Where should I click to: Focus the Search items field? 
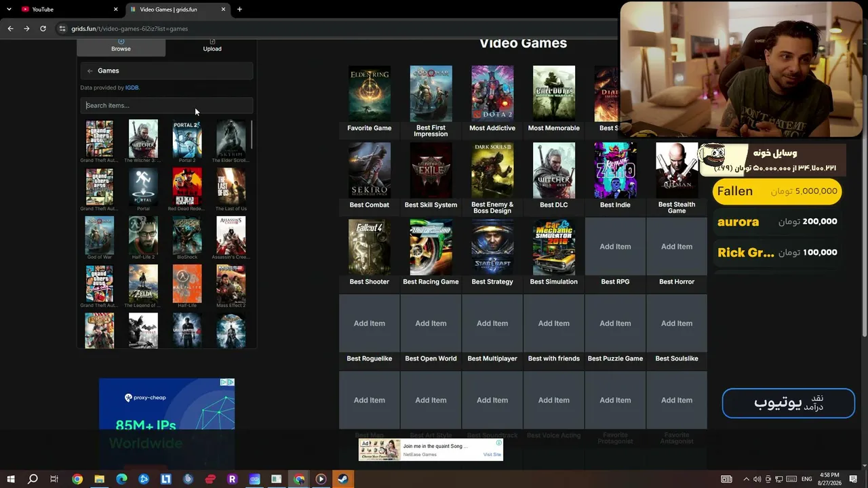click(x=167, y=105)
